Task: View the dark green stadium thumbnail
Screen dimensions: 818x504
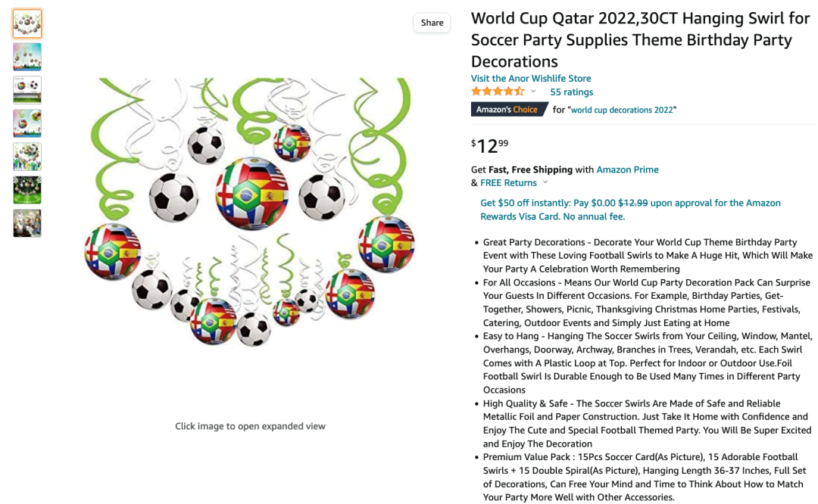Action: (x=27, y=190)
